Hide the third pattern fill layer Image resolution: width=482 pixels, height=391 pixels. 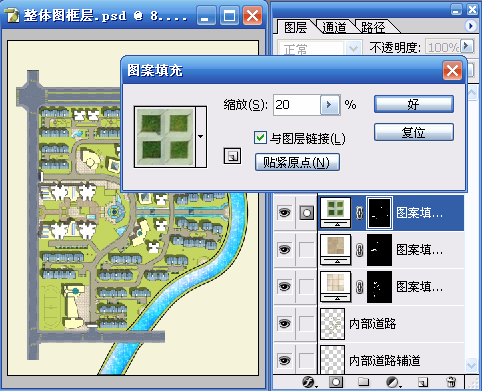(x=284, y=287)
